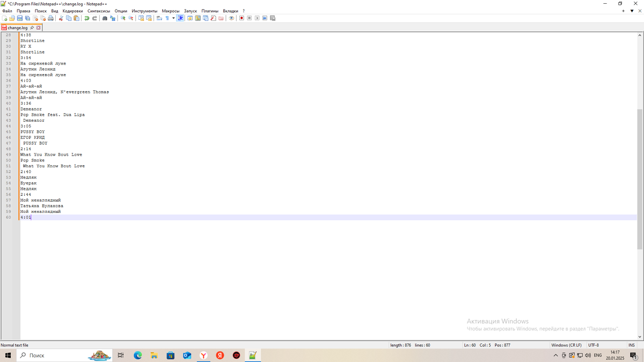This screenshot has height=362, width=644.
Task: Open the Replace dialog toolbar icon
Action: (x=113, y=18)
